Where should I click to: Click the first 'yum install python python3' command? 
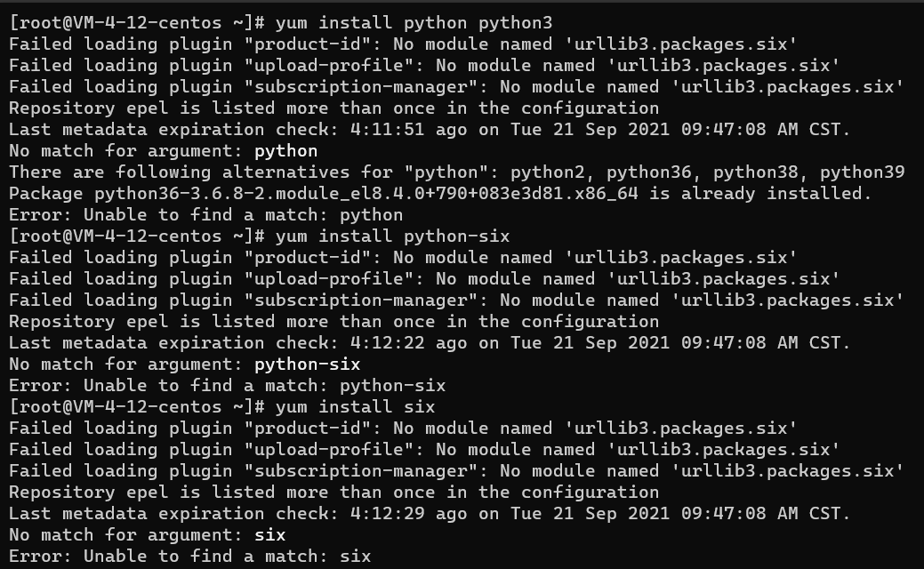coord(414,23)
